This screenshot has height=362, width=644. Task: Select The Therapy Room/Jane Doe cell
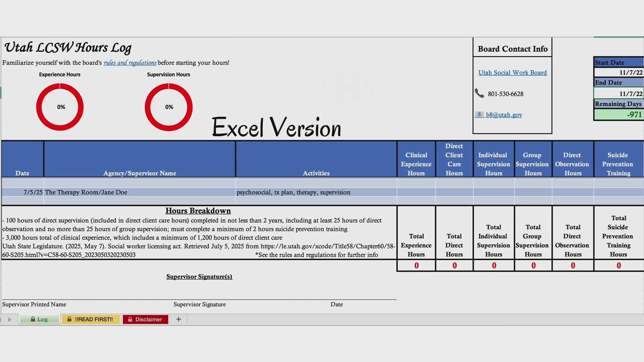click(140, 192)
